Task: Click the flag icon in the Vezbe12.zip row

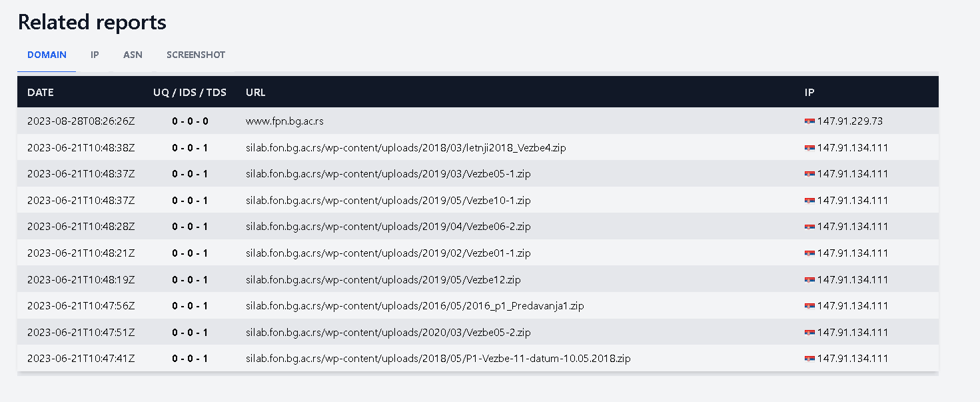Action: [x=809, y=280]
